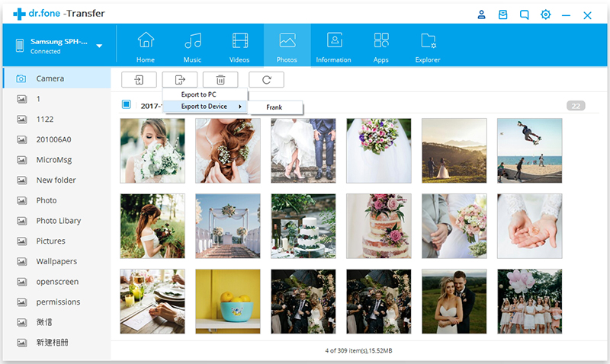This screenshot has height=364, width=610.
Task: Choose Export to PC
Action: (x=204, y=94)
